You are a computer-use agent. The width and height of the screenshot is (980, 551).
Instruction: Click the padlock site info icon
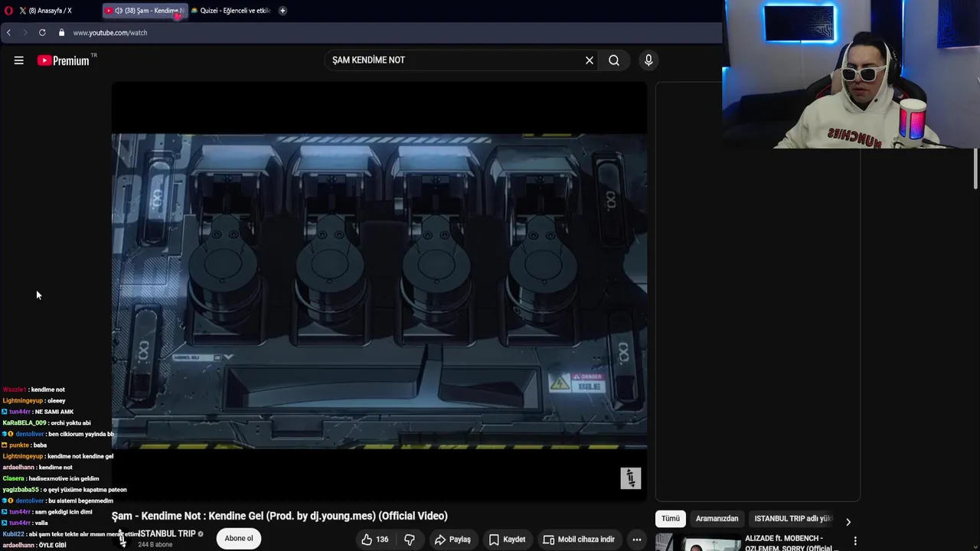pyautogui.click(x=61, y=32)
